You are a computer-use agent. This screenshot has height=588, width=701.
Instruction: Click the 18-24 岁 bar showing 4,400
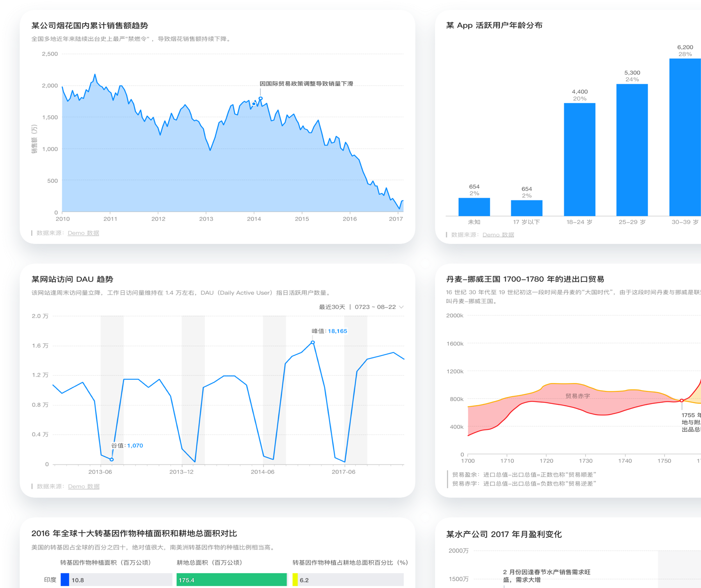pyautogui.click(x=580, y=159)
